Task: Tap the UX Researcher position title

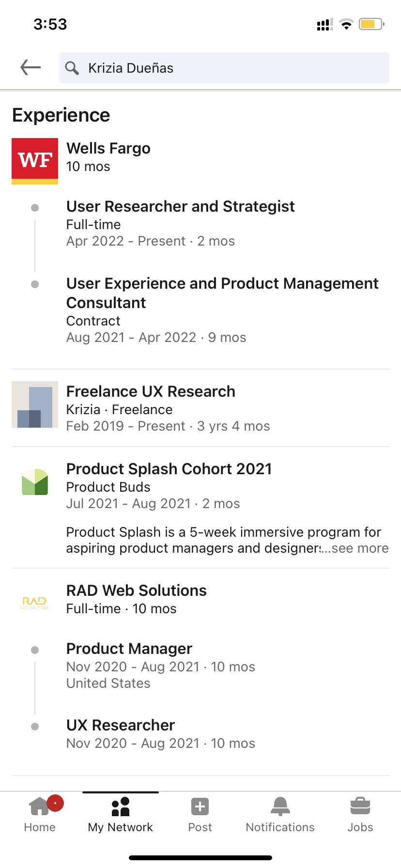Action: coord(120,725)
